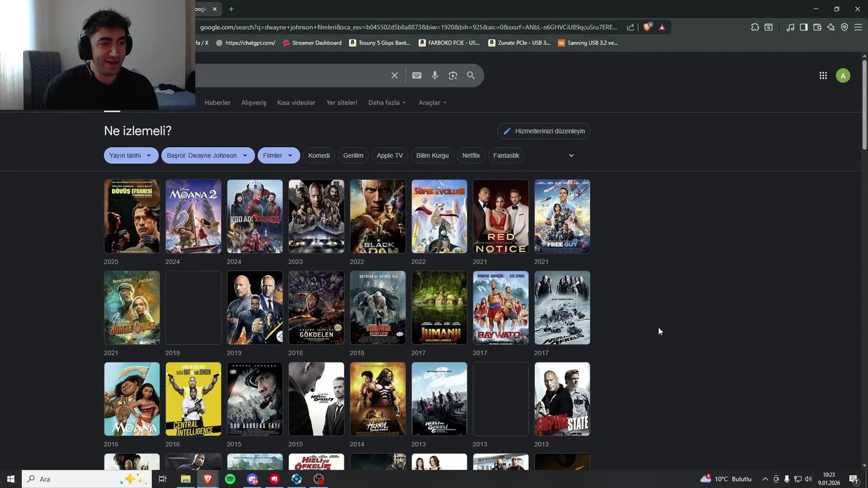Screen dimensions: 868x488
Task: Open Brave Wallet icon
Action: [817, 27]
